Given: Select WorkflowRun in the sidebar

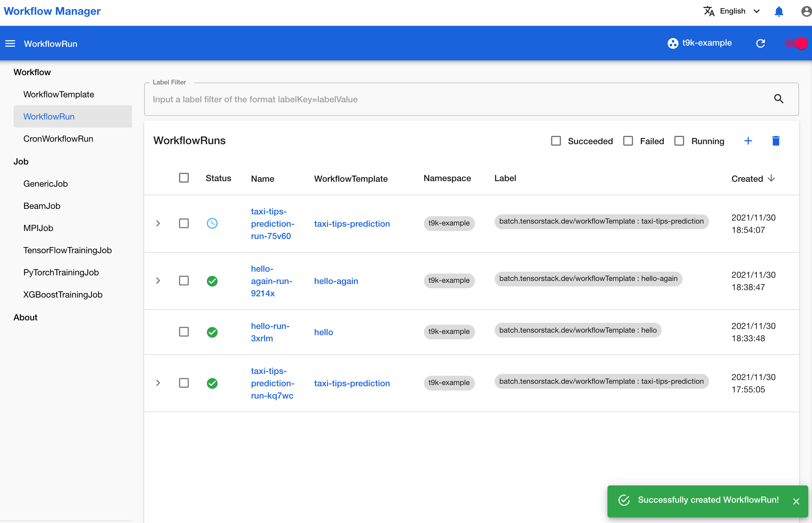Looking at the screenshot, I should (72, 116).
